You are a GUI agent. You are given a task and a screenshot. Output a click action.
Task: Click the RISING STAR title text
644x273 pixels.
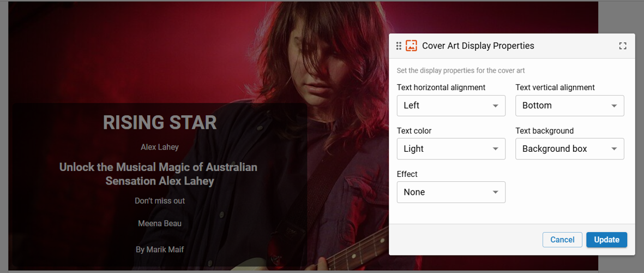pos(160,123)
